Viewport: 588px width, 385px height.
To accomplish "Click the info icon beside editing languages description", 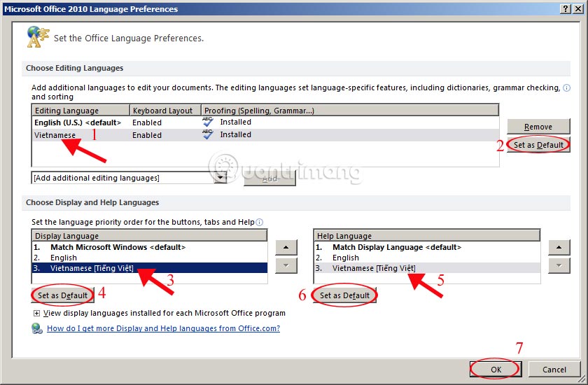I will [x=566, y=87].
